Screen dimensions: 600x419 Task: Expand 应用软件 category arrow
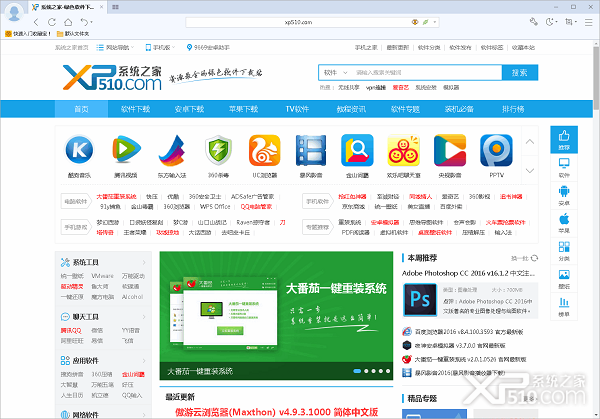coord(144,361)
